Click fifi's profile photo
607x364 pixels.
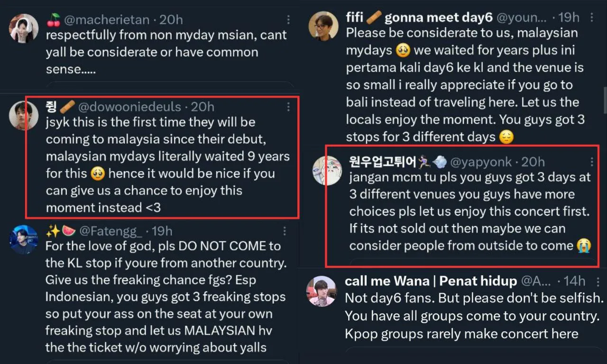coord(323,26)
